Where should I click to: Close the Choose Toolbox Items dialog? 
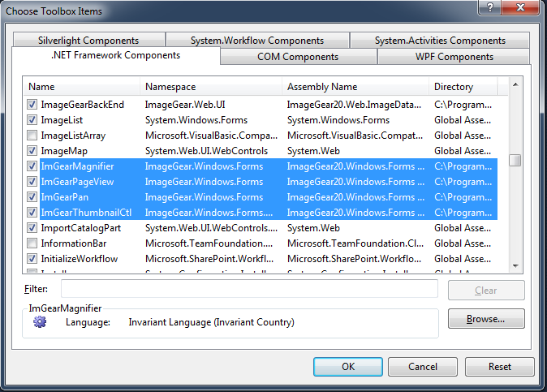coord(520,7)
